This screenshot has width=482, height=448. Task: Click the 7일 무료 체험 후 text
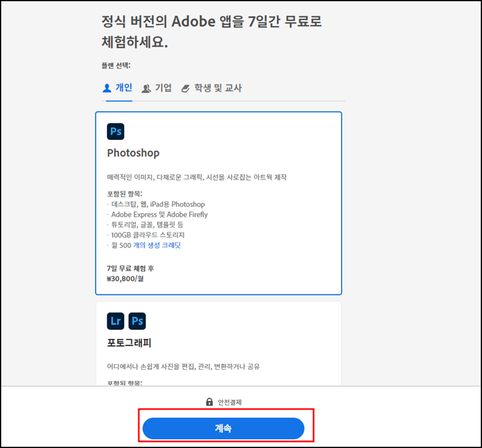130,269
